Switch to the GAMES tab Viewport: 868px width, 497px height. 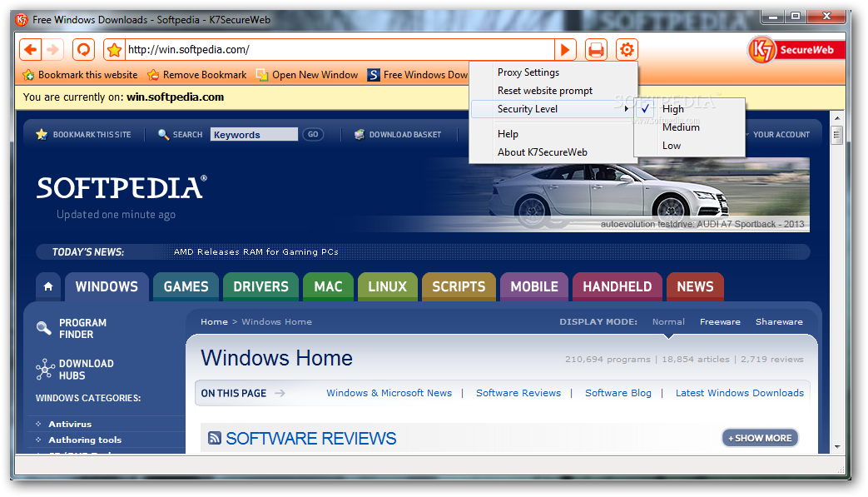coord(186,286)
